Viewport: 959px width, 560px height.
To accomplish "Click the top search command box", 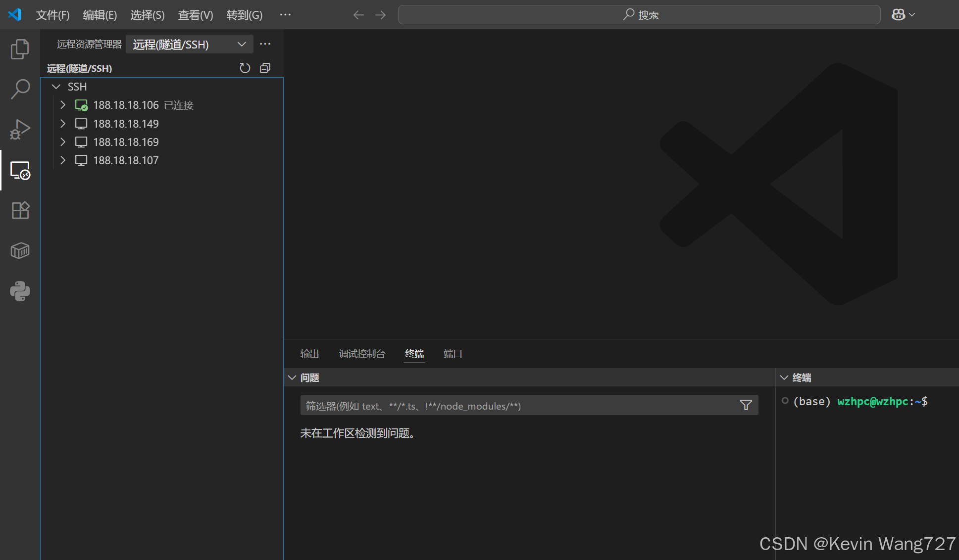I will pos(639,15).
